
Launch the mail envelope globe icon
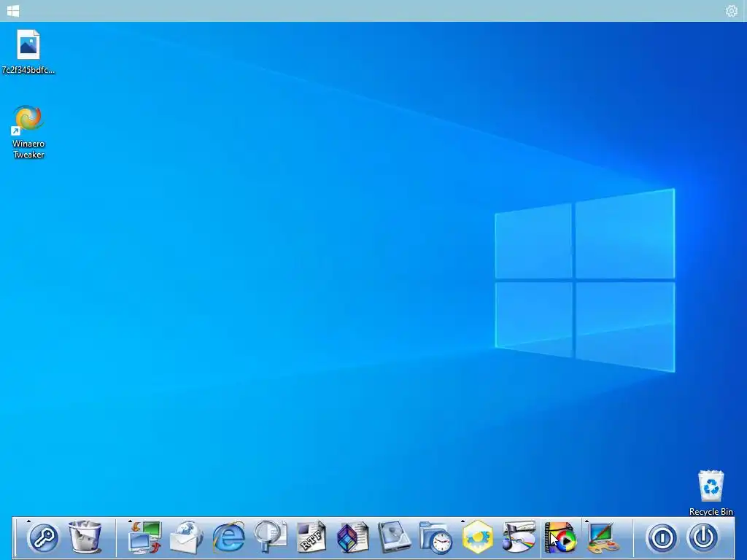186,537
